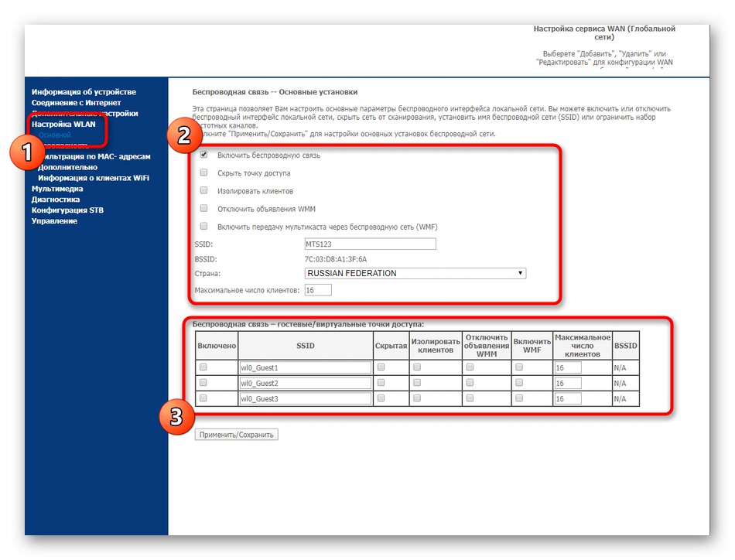Select BSSID value 7C:03:D8:A1:3F:6A
Viewport: 735px width, 560px height.
336,259
